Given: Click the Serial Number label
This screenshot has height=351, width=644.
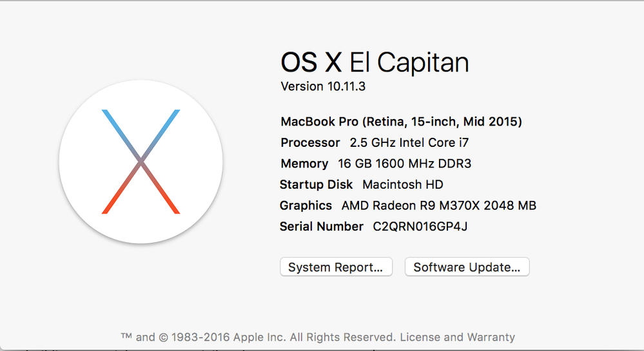Looking at the screenshot, I should [x=321, y=227].
